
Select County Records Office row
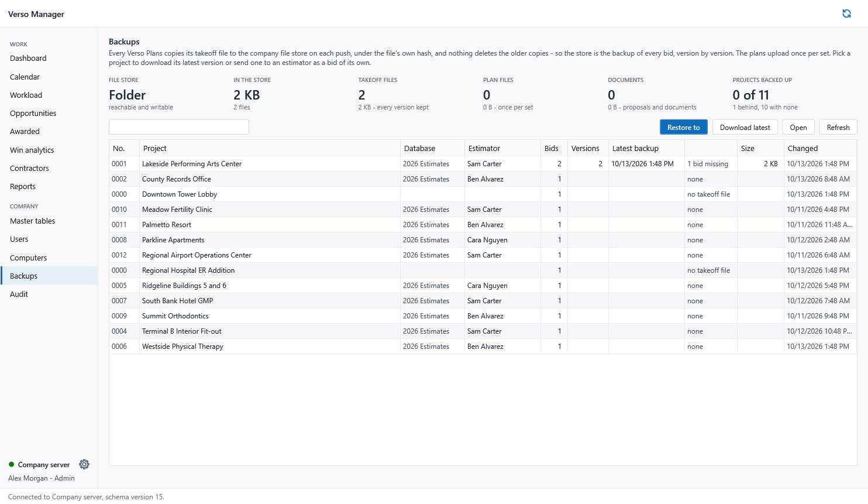point(483,179)
